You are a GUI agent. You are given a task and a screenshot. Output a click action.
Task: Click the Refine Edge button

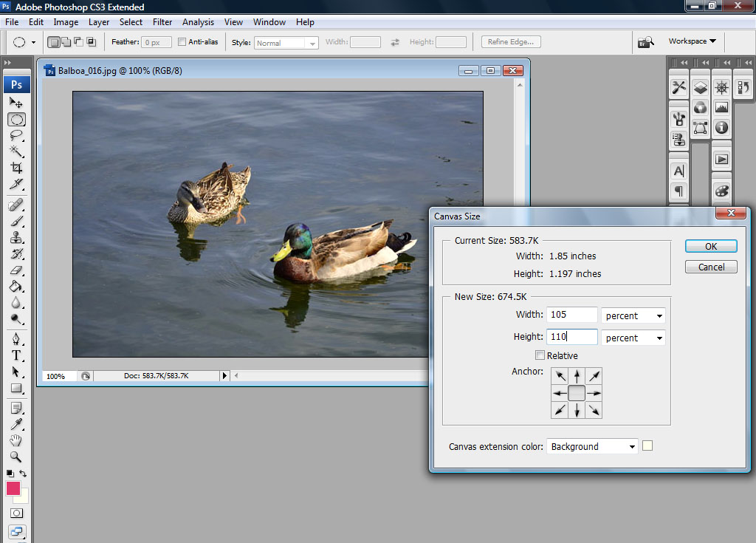(x=511, y=42)
